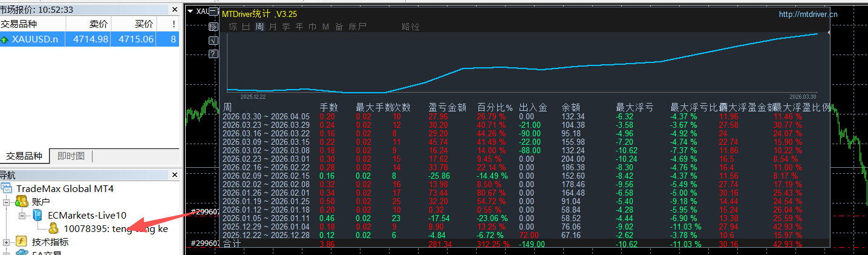Select account 10078395: teng teng ke

116,228
